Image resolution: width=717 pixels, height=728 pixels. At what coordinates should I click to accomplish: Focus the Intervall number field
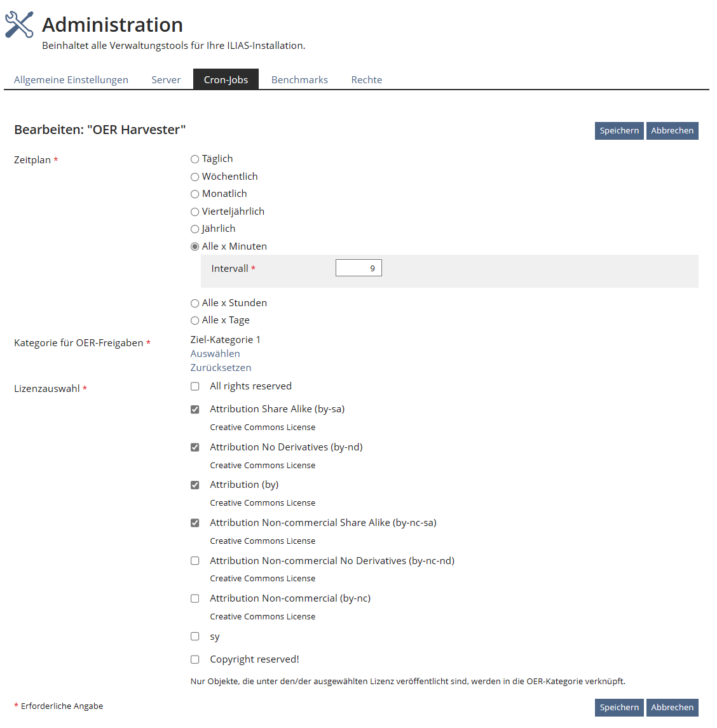click(x=358, y=268)
